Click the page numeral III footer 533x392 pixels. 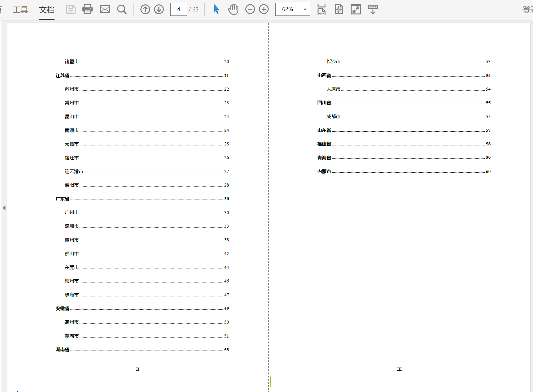tap(400, 369)
